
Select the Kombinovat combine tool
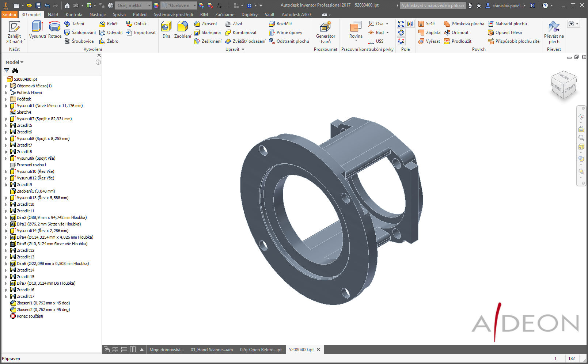pyautogui.click(x=241, y=33)
